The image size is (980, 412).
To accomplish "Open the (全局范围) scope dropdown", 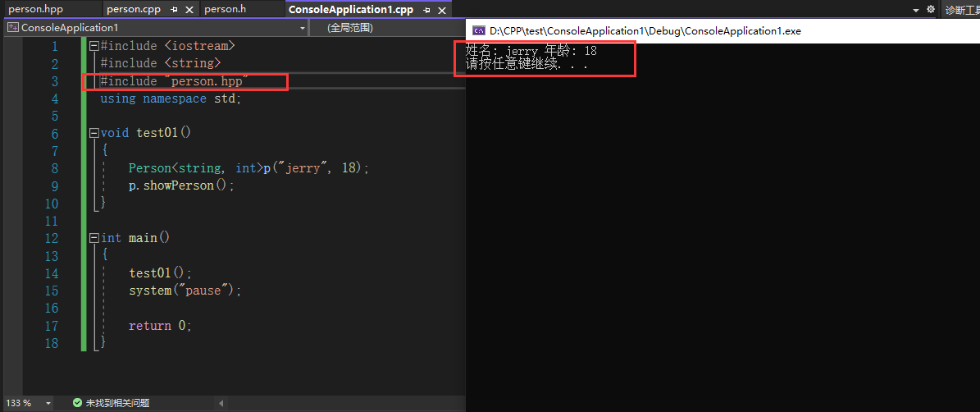I will 388,28.
